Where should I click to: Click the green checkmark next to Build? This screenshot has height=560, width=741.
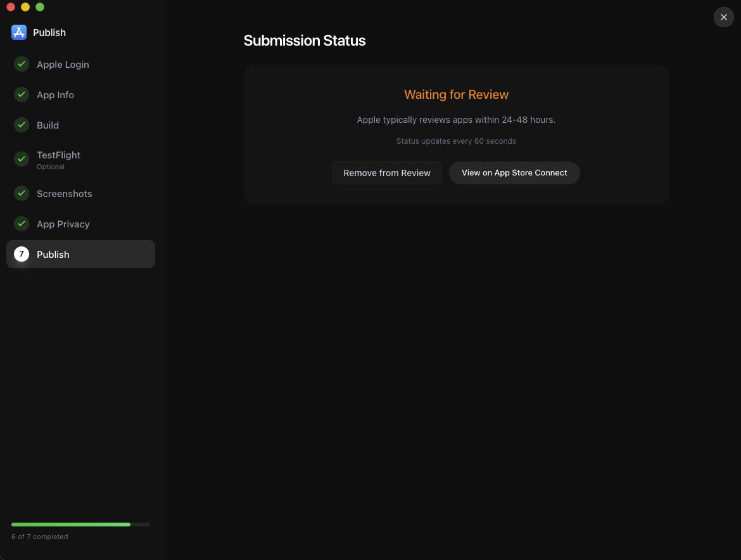(22, 125)
